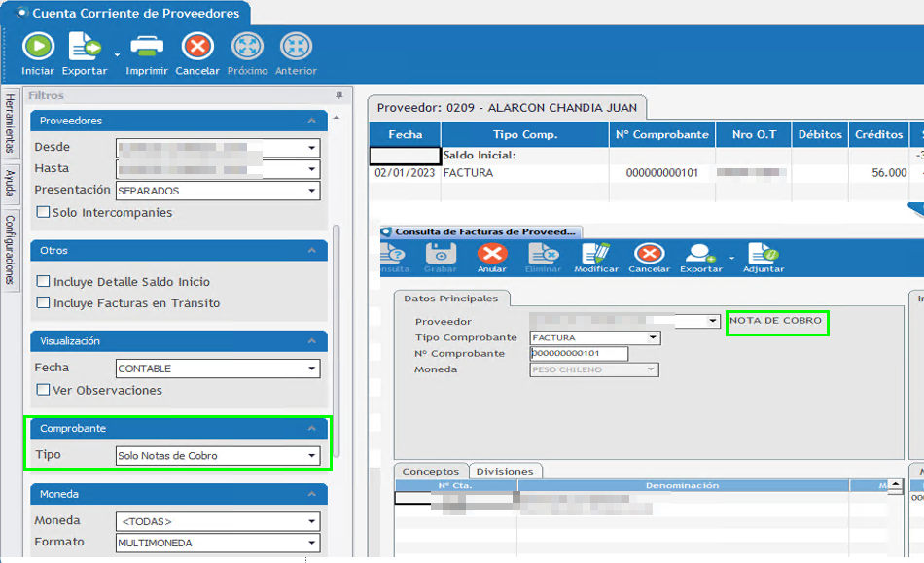Click Exportar icon in invoice window
Image resolution: width=924 pixels, height=563 pixels.
point(700,254)
